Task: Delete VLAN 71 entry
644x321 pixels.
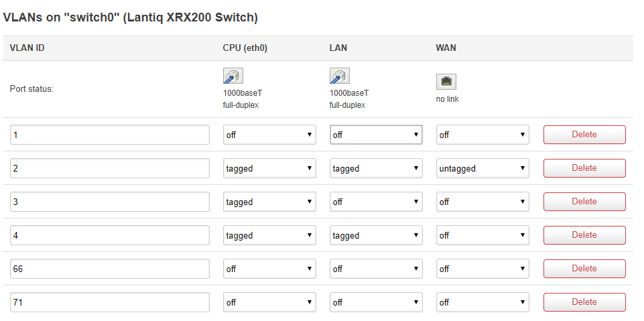Action: coord(584,302)
